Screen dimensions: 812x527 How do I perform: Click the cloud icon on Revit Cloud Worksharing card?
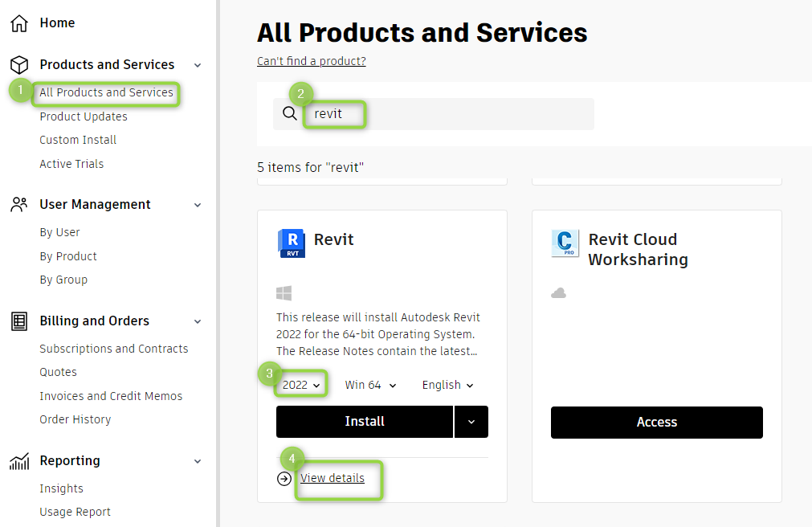tap(557, 292)
